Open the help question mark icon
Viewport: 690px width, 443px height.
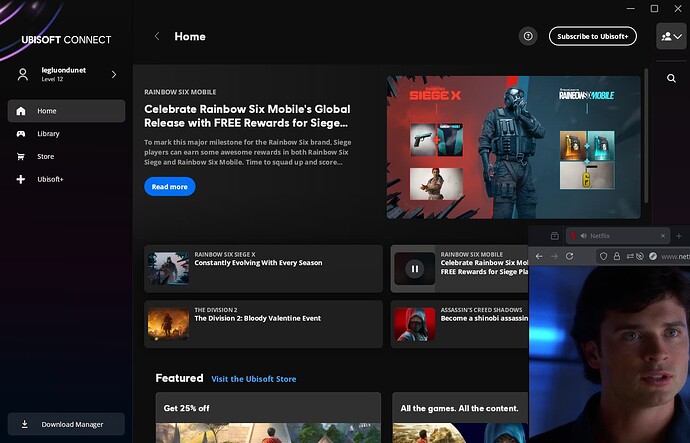pos(528,36)
